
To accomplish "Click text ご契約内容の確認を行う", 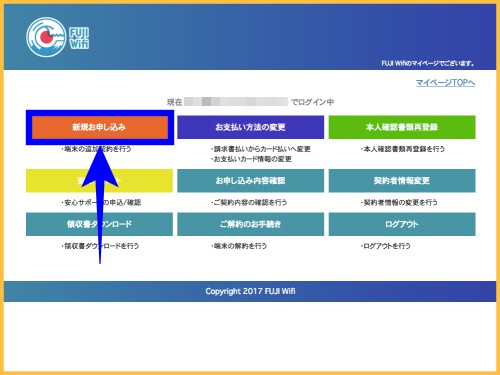I will click(249, 202).
